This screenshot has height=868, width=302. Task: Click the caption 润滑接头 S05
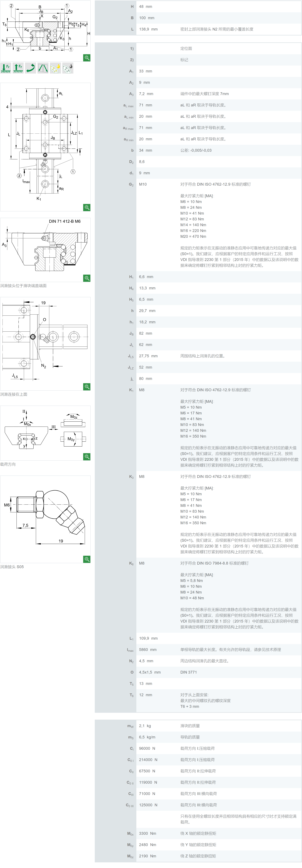coord(12,567)
